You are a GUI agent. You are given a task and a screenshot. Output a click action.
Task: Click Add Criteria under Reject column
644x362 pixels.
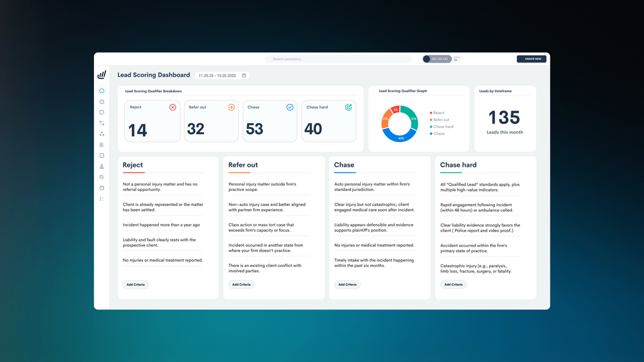pyautogui.click(x=135, y=285)
